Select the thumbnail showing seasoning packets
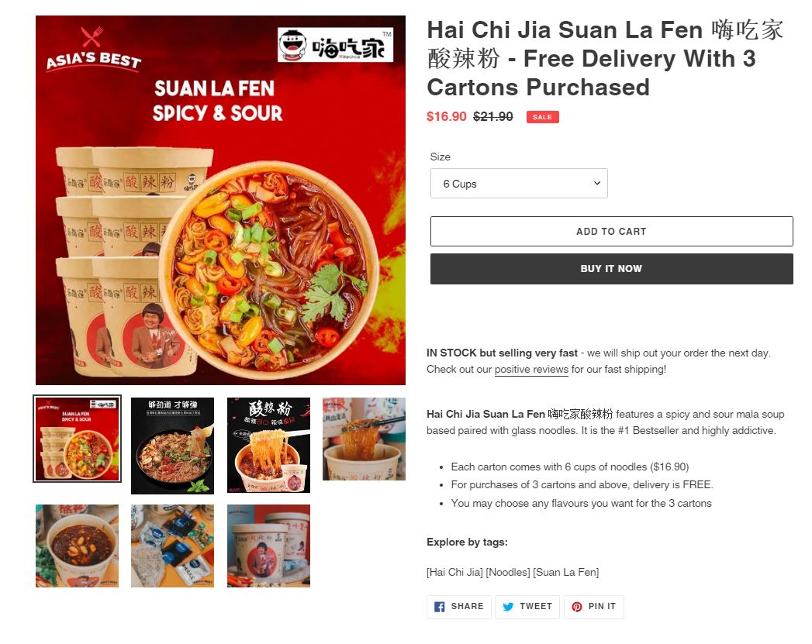Image resolution: width=812 pixels, height=644 pixels. click(x=172, y=546)
